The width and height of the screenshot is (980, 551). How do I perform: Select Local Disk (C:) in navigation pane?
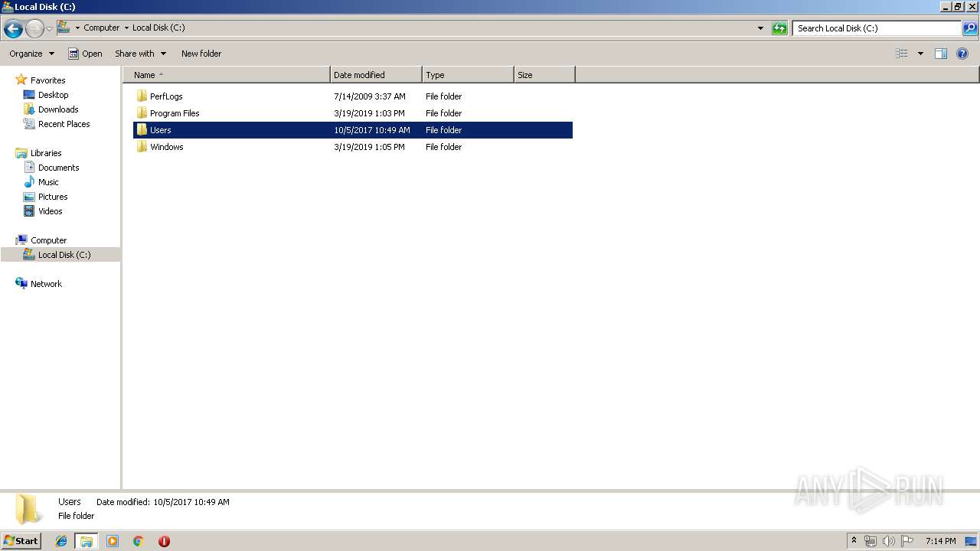pyautogui.click(x=60, y=255)
